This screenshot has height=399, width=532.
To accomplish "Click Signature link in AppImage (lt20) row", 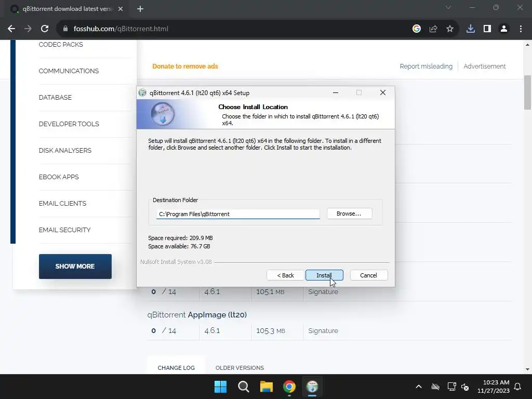I will 323,331.
